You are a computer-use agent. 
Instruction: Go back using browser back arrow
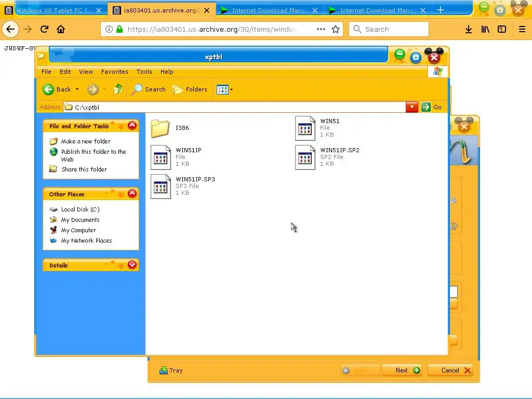10,29
